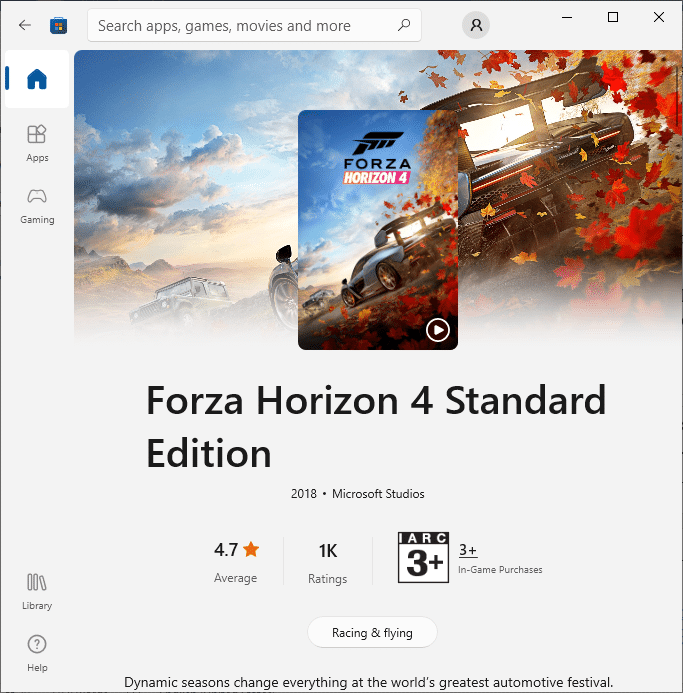Image resolution: width=683 pixels, height=693 pixels.
Task: Click the Dynamic seasons description text
Action: tap(369, 682)
